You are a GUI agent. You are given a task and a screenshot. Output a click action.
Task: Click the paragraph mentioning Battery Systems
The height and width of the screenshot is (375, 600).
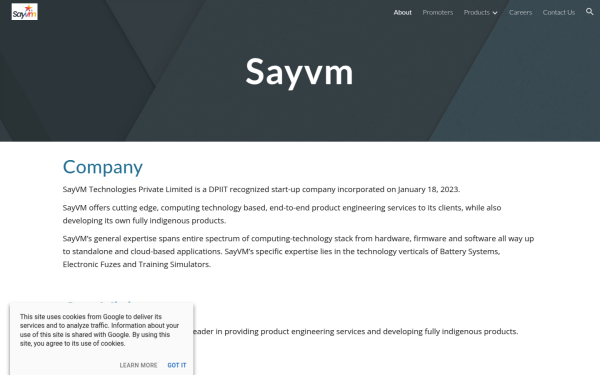click(x=298, y=251)
